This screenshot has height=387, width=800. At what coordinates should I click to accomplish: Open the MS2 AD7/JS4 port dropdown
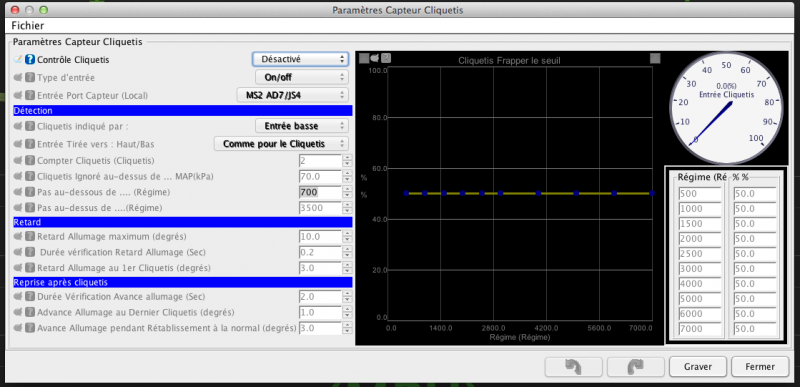point(293,95)
